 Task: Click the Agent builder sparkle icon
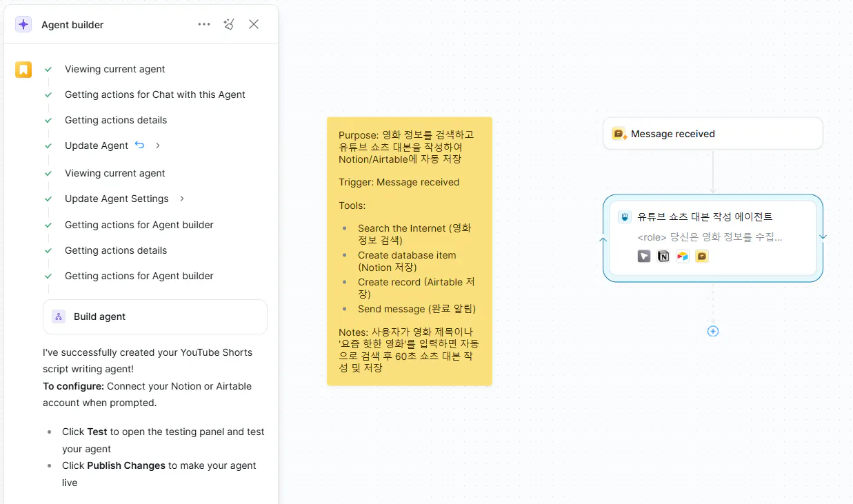coord(23,24)
